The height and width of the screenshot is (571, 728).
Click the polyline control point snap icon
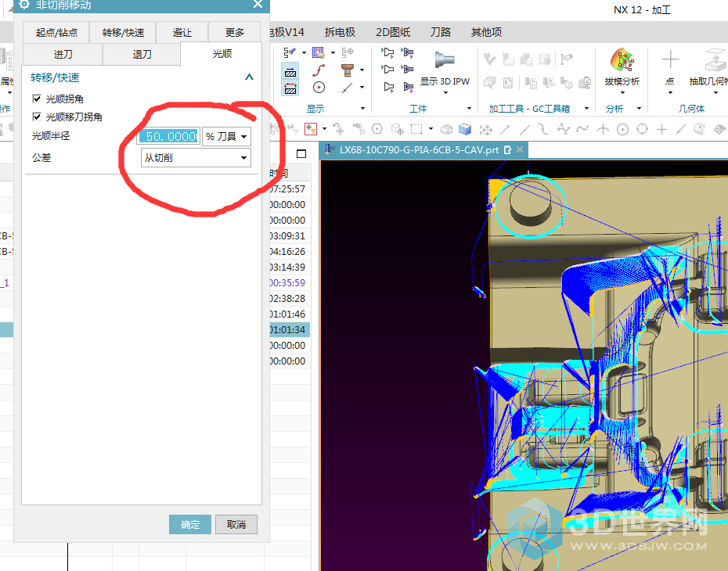pos(563,129)
